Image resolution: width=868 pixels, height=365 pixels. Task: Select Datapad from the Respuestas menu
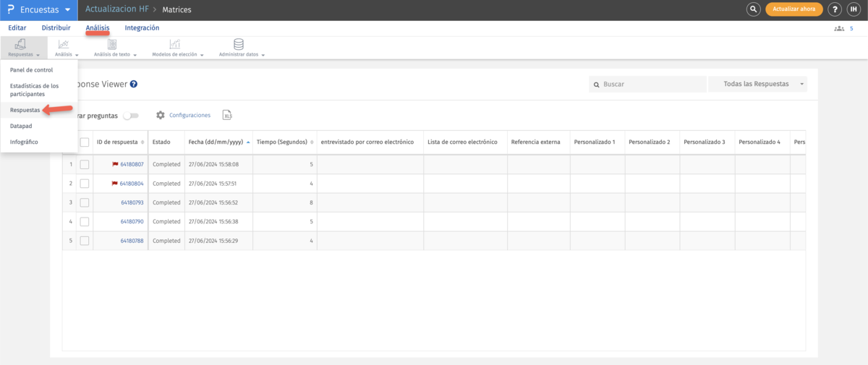coord(21,126)
